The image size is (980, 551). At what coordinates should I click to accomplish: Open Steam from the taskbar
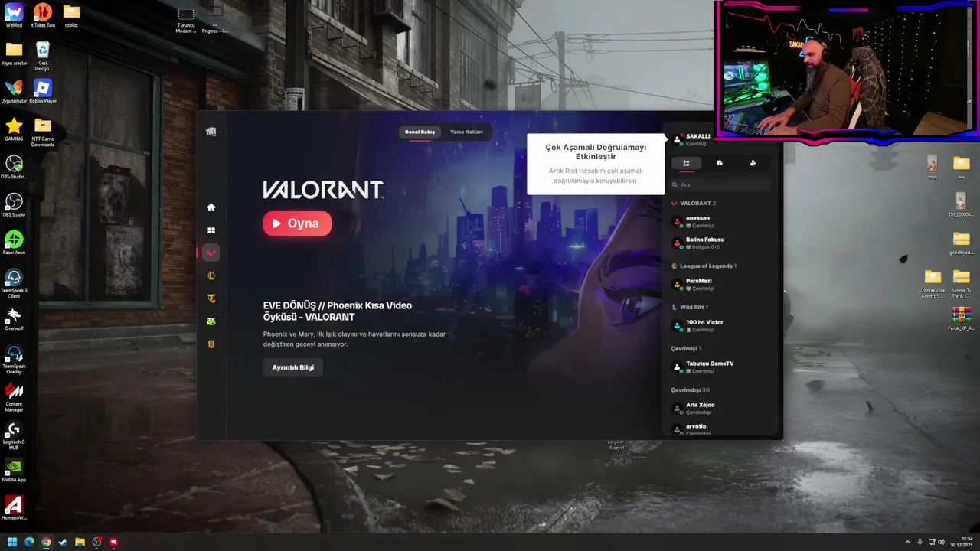click(x=63, y=542)
